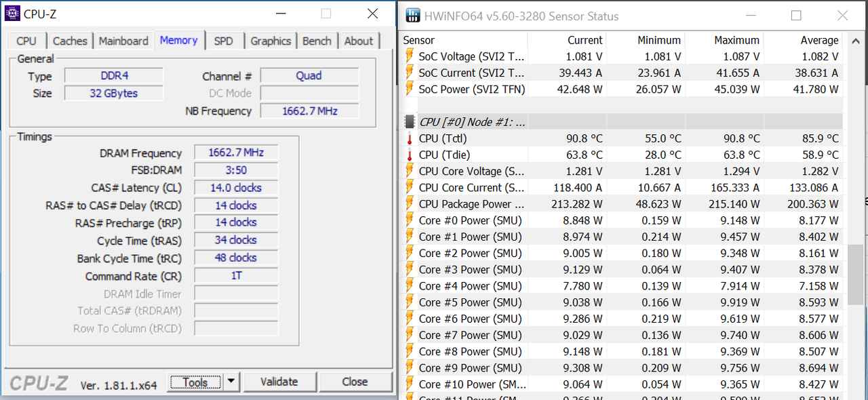The width and height of the screenshot is (868, 400).
Task: Click the HWiNFO sensor list scrollbar thumb
Action: [856, 275]
